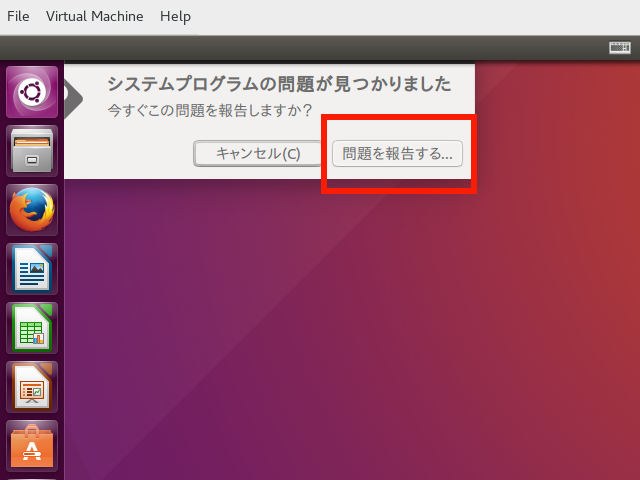640x480 pixels.
Task: Start LibreOffice Writer from the launcher
Action: [x=32, y=269]
